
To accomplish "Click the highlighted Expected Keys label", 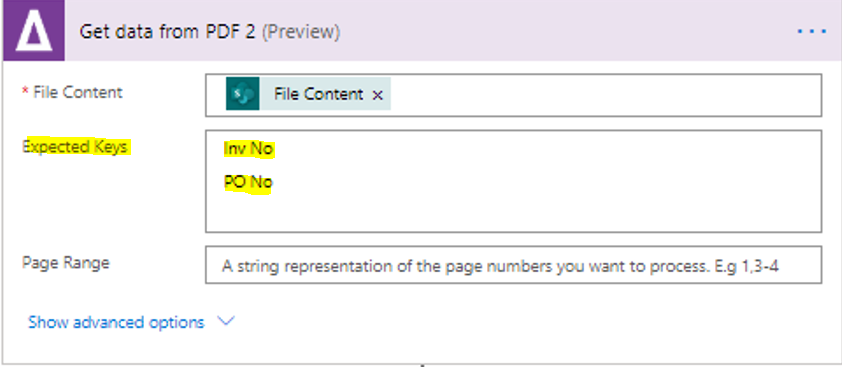I will pyautogui.click(x=75, y=146).
